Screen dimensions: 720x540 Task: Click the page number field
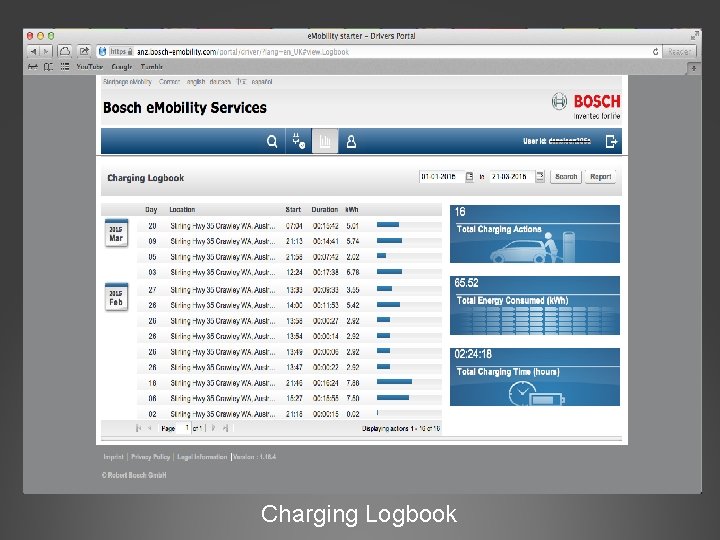coord(184,428)
